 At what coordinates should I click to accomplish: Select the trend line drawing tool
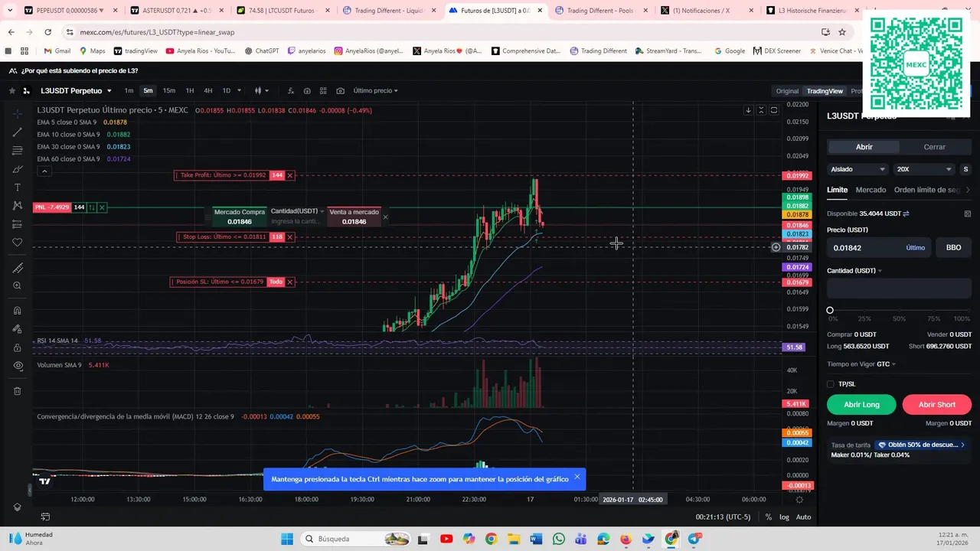click(x=18, y=132)
